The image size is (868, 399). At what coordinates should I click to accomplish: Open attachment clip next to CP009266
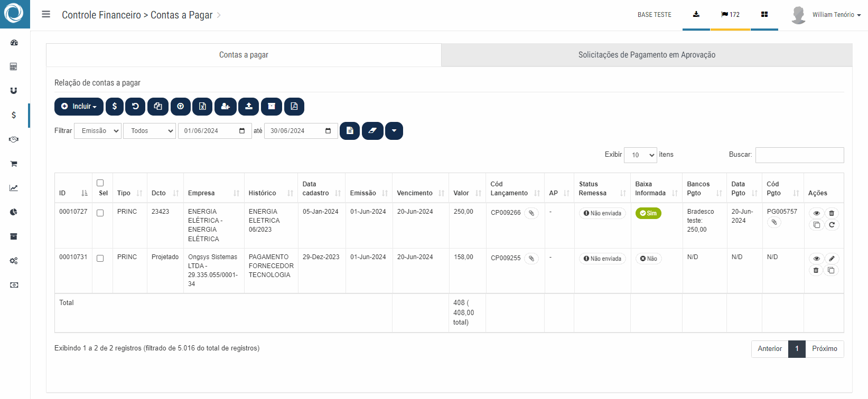(531, 213)
